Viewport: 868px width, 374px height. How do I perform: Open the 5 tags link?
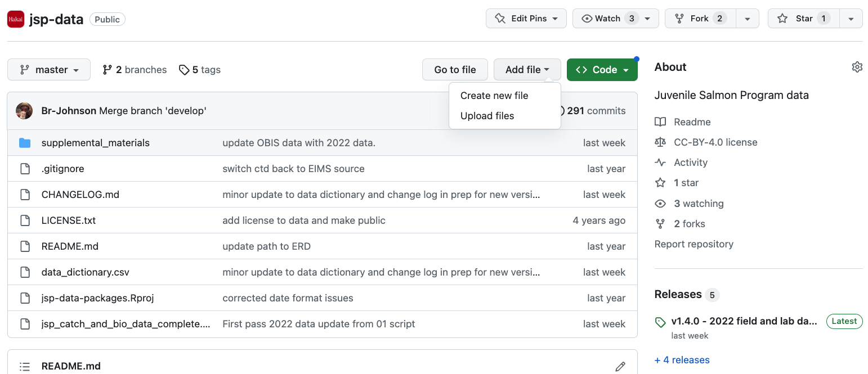[200, 70]
